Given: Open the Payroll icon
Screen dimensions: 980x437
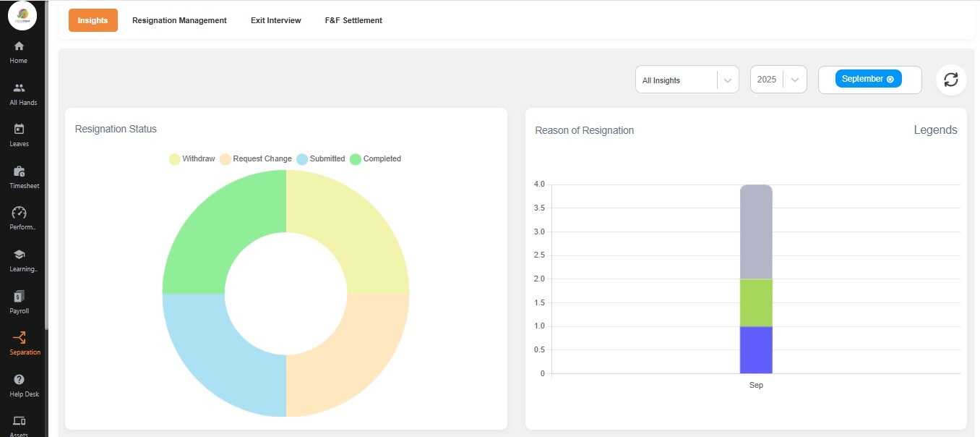Looking at the screenshot, I should tap(19, 297).
